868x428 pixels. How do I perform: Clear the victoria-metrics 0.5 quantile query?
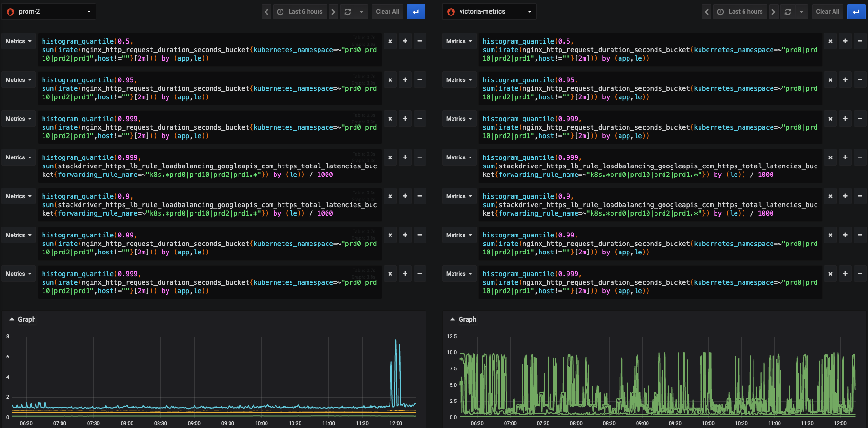point(830,41)
